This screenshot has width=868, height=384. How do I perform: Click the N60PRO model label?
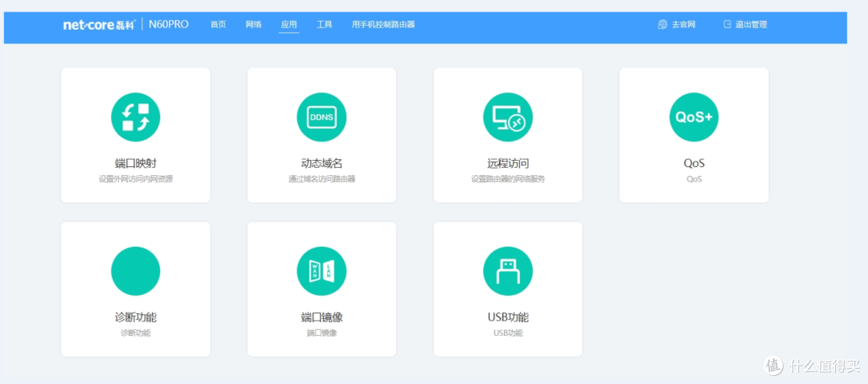(x=168, y=24)
